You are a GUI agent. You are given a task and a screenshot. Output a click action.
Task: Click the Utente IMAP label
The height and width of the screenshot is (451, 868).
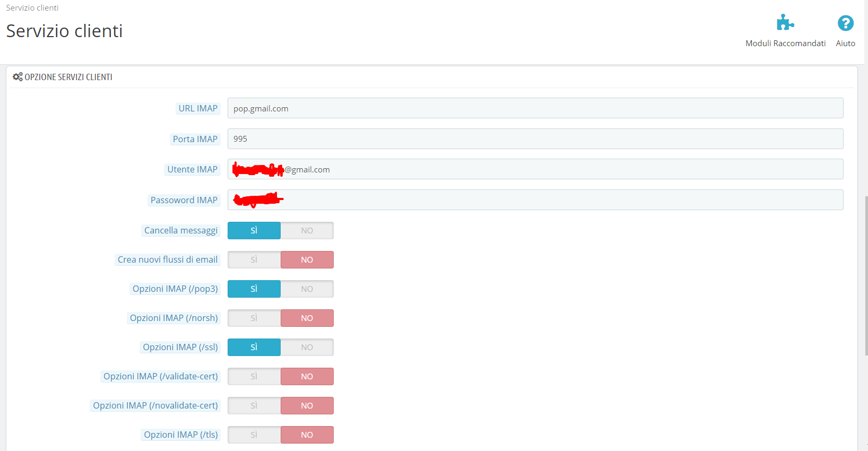tap(193, 169)
